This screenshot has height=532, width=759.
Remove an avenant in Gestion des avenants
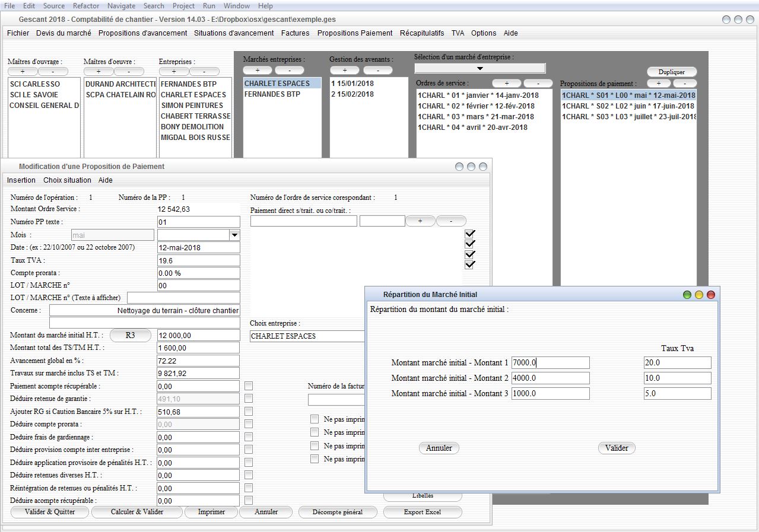coord(378,71)
